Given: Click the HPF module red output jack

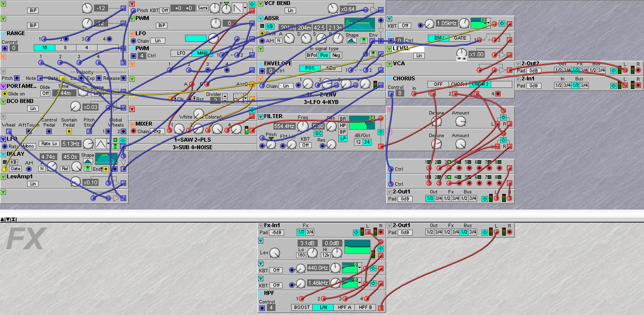Looking at the screenshot, I should tap(381, 307).
